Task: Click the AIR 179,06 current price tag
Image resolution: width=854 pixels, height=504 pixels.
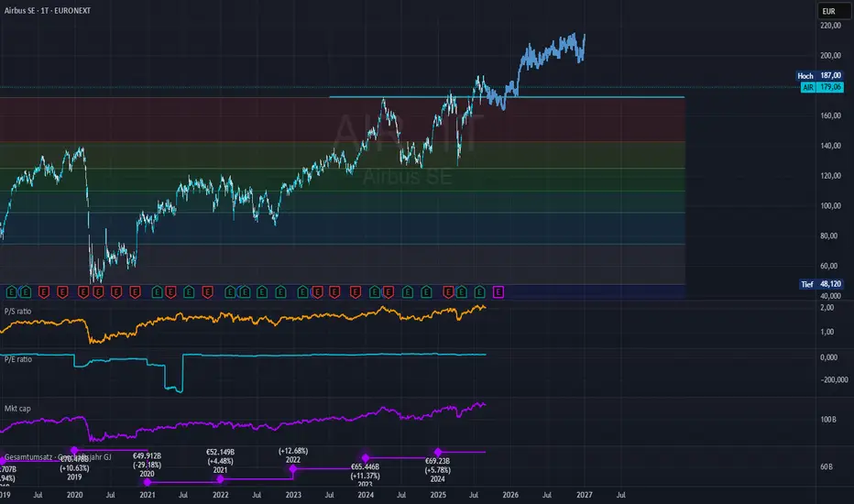Action: point(815,88)
